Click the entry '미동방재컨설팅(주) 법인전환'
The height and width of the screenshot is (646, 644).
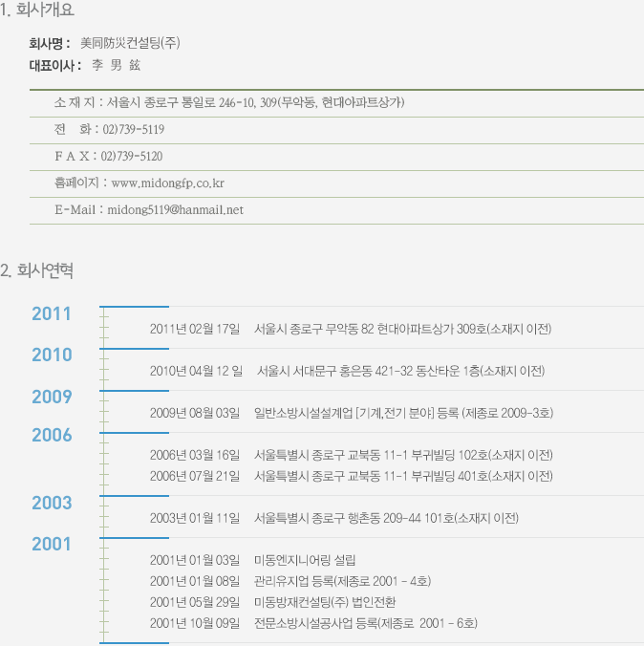click(x=325, y=602)
